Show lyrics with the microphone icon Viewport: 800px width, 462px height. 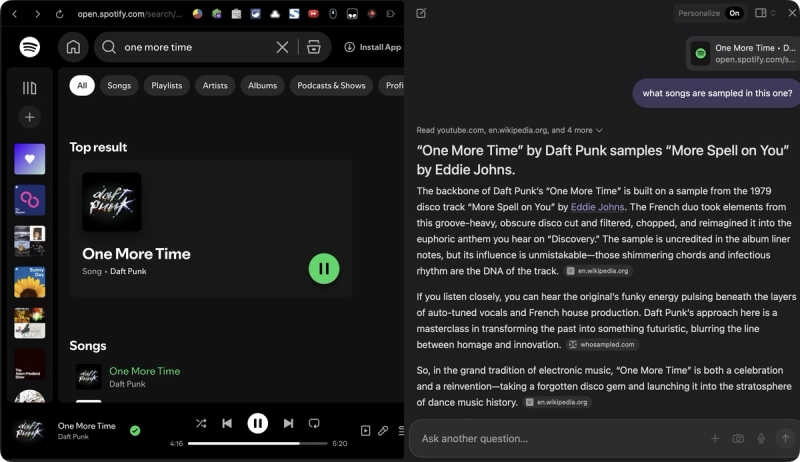[383, 431]
